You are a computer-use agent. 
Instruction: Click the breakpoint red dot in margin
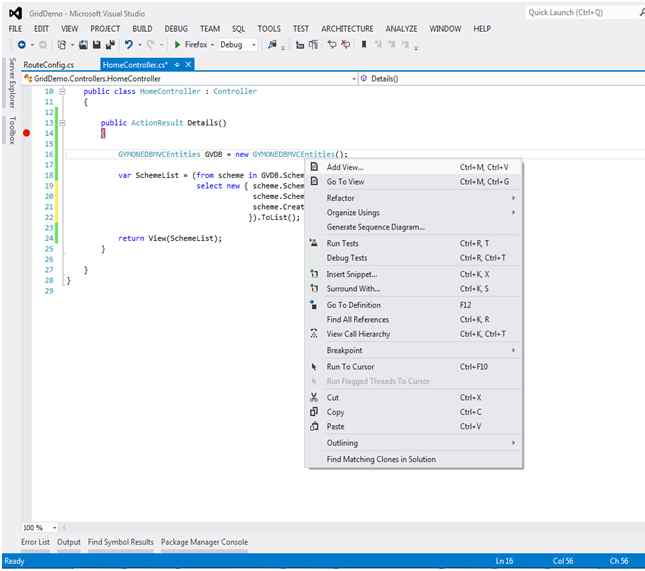(x=27, y=133)
